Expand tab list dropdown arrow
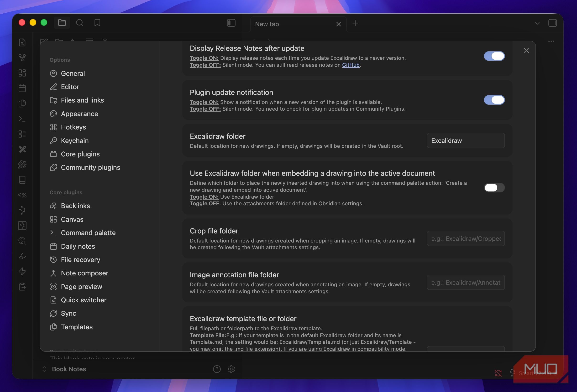 click(537, 23)
